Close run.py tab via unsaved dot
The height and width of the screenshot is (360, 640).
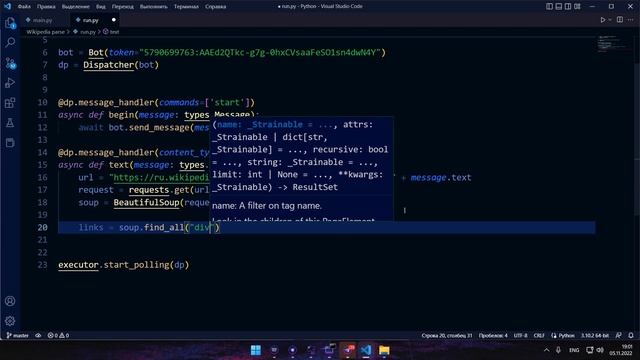click(x=113, y=20)
